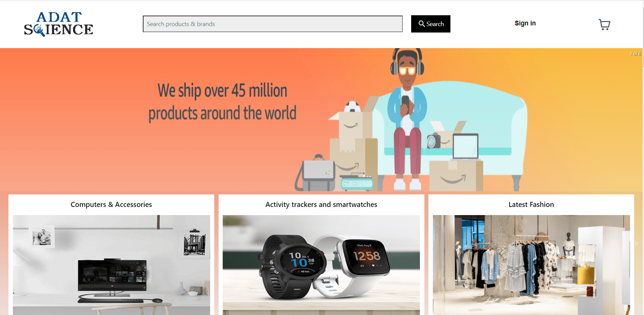Click the page vertical scrollbar
The height and width of the screenshot is (315, 644).
click(x=642, y=157)
